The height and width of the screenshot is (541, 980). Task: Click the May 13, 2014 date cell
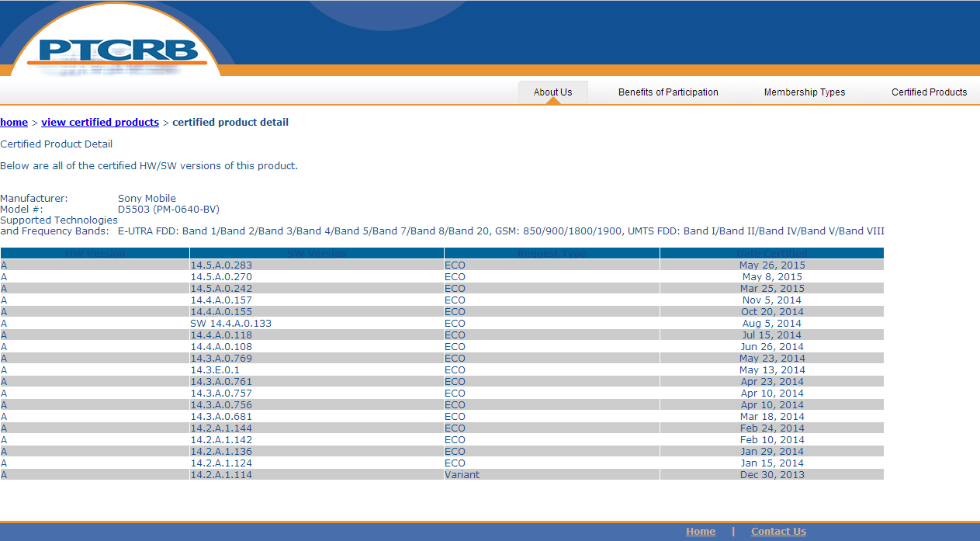tap(772, 370)
